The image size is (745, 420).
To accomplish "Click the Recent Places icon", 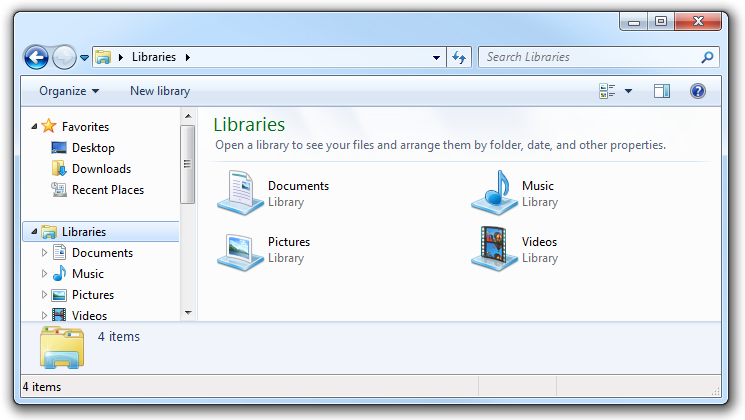I will coord(59,190).
